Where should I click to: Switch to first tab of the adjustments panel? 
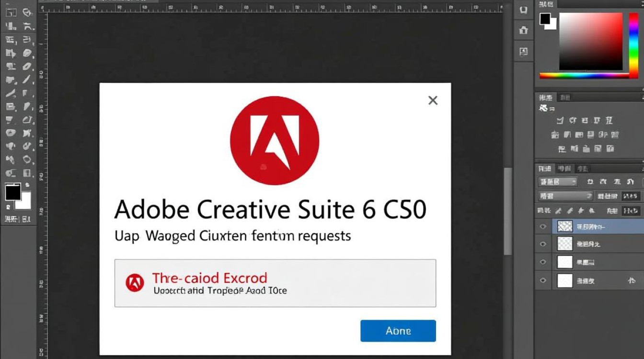click(545, 98)
